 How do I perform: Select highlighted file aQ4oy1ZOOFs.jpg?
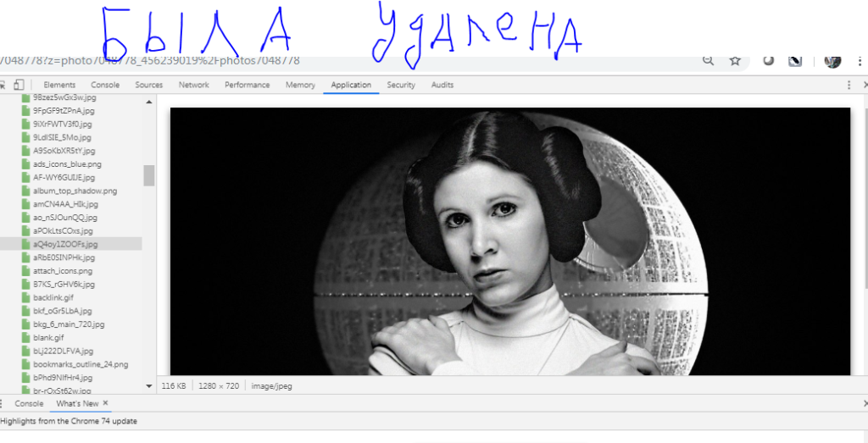point(65,244)
